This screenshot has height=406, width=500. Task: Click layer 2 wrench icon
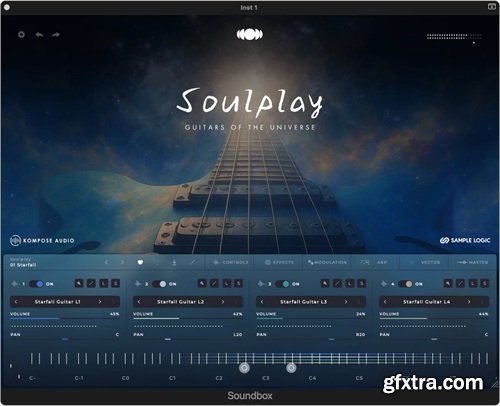click(x=202, y=283)
